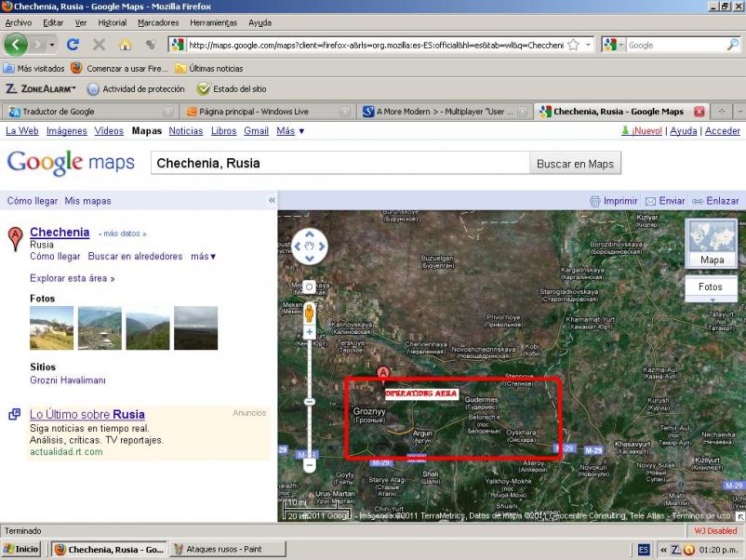This screenshot has width=746, height=560.
Task: Zoom out with the map minus button
Action: tap(309, 466)
